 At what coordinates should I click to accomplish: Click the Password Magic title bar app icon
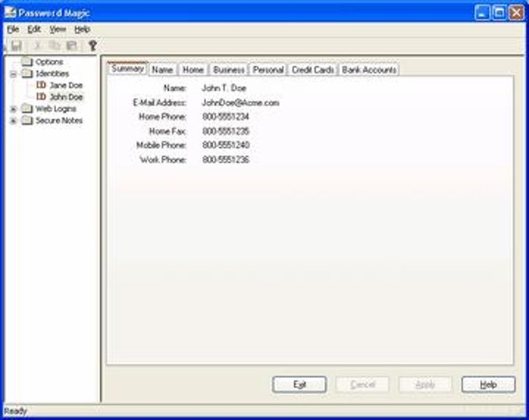(10, 12)
